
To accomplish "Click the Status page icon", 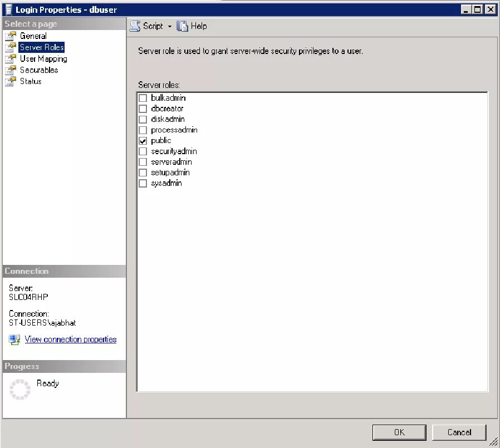I will click(11, 81).
